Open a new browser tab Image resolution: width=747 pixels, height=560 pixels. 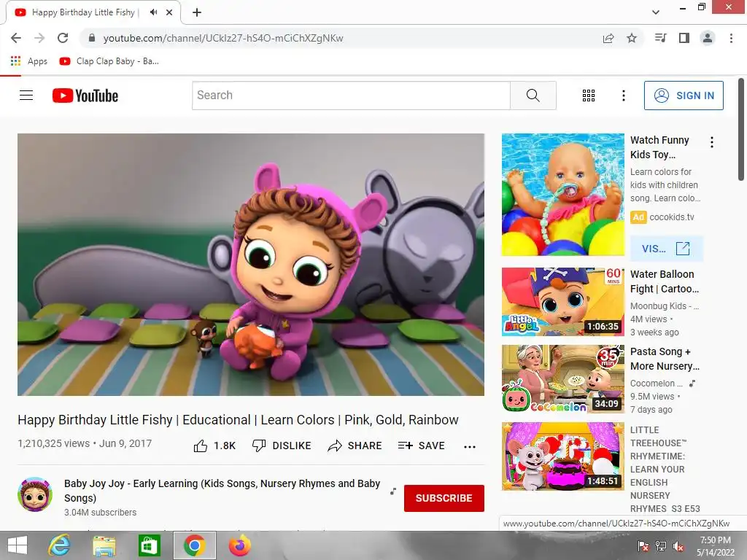point(197,12)
